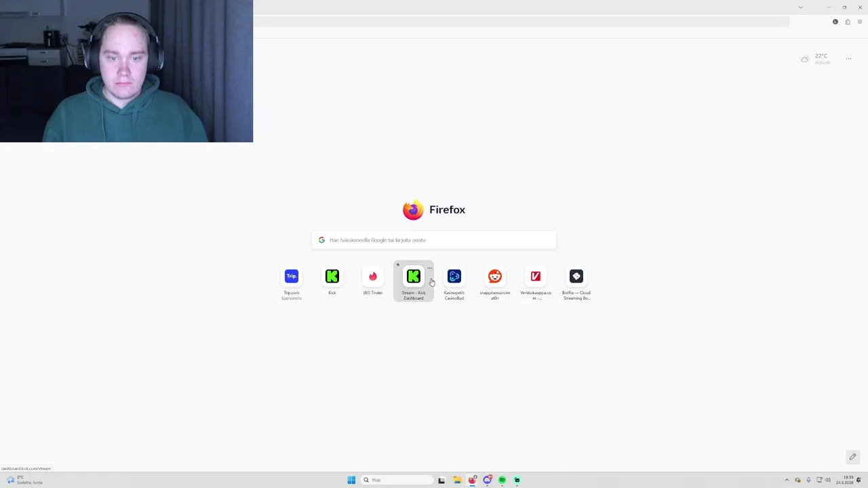868x488 pixels.
Task: Open the Windows Start button
Action: 351,480
